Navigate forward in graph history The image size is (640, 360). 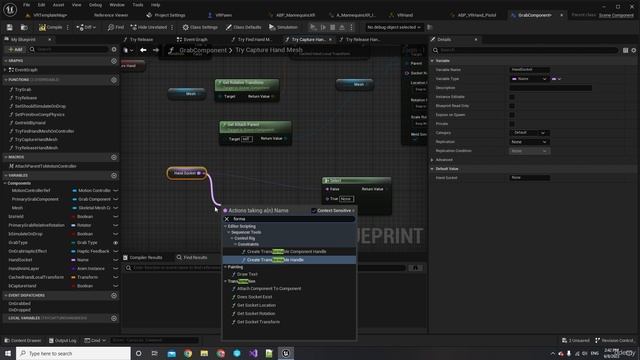point(156,50)
